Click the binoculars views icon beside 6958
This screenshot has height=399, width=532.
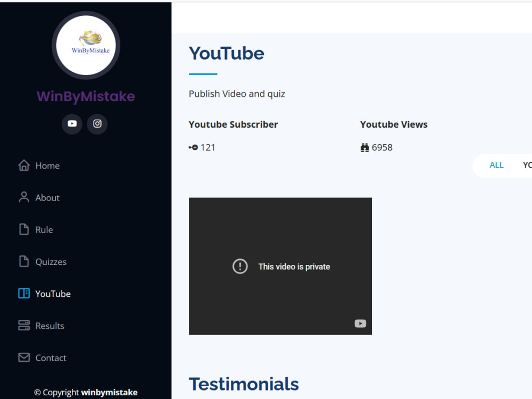pos(364,147)
